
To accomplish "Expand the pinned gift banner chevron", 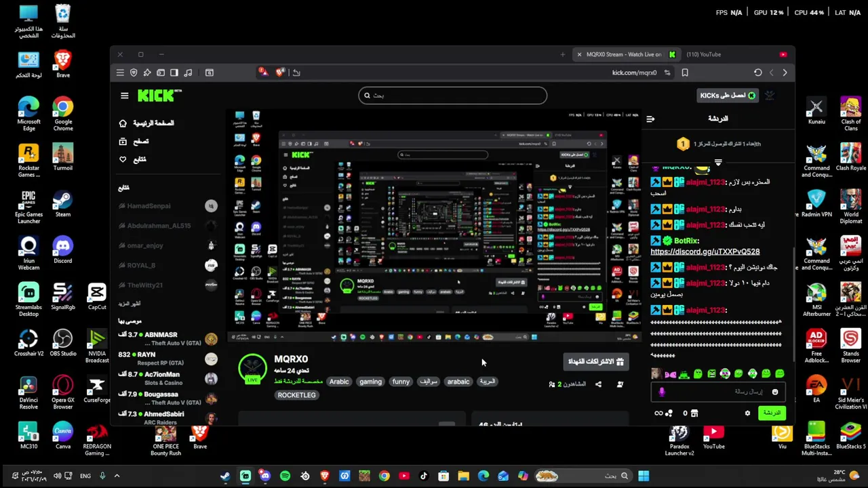I will click(718, 163).
